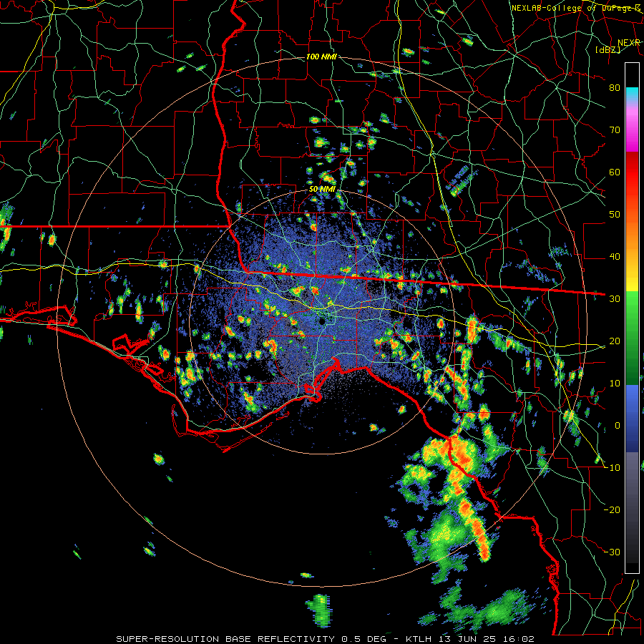Screen dimensions: 644x644
Task: Click the [dBZ] units label
Action: click(608, 49)
